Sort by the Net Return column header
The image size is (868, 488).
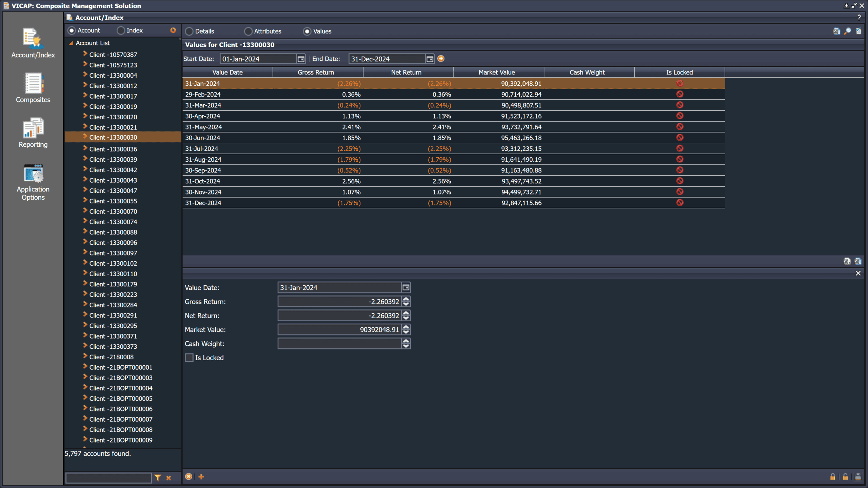(x=408, y=72)
